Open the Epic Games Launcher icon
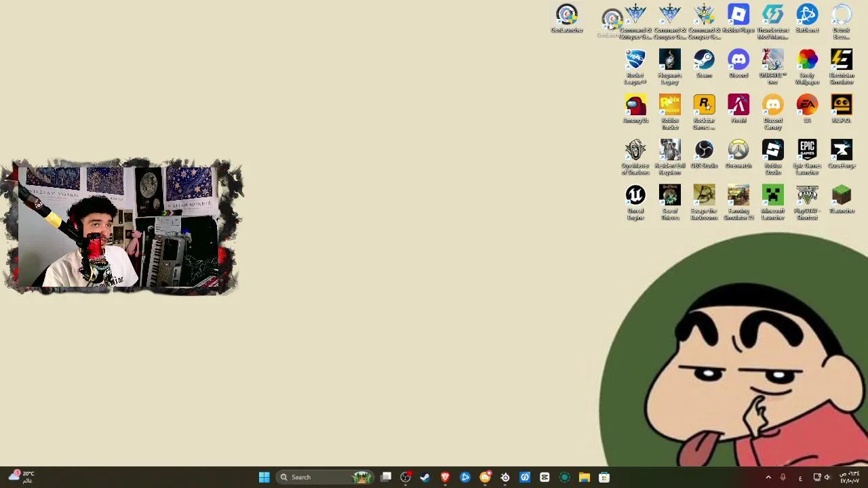Viewport: 868px width, 488px height. pos(807,157)
